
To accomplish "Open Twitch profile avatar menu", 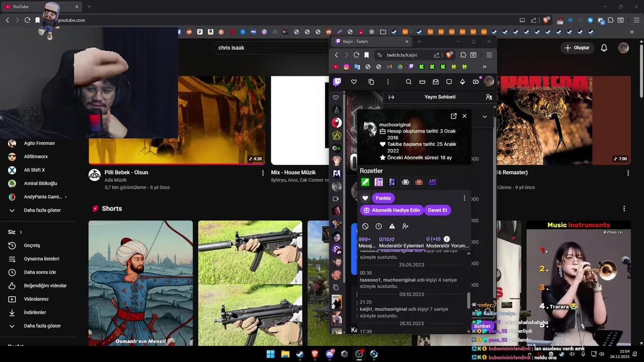I will (489, 81).
